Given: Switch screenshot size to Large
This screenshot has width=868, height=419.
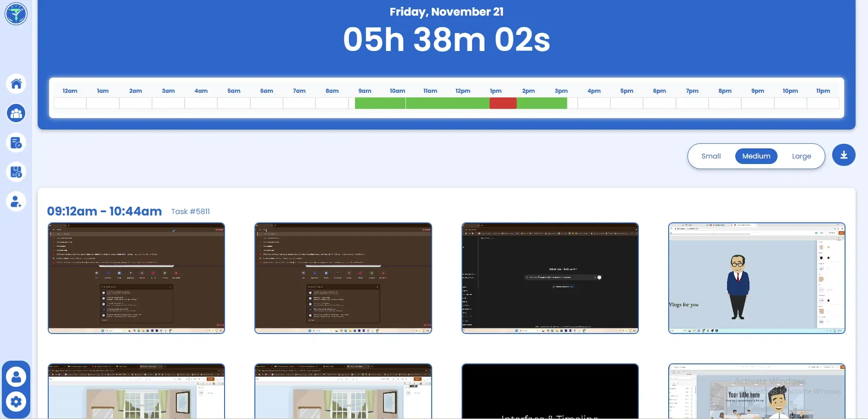Looking at the screenshot, I should pos(801,156).
